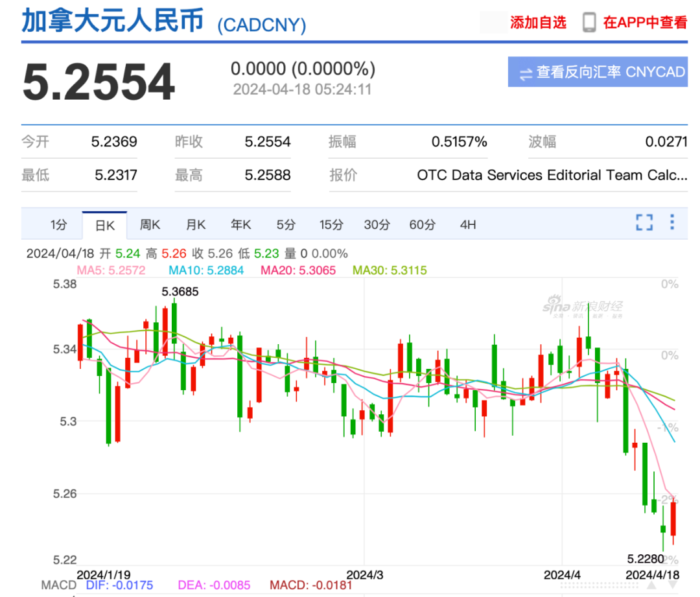Click the swap arrows icon on CNYCAD button
The width and height of the screenshot is (700, 597).
coord(526,73)
